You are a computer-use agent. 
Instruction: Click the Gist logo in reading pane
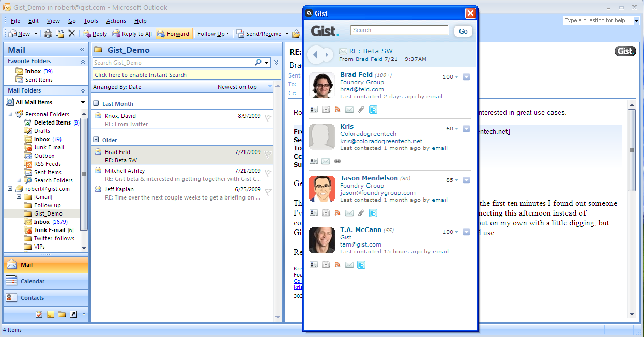pyautogui.click(x=625, y=51)
